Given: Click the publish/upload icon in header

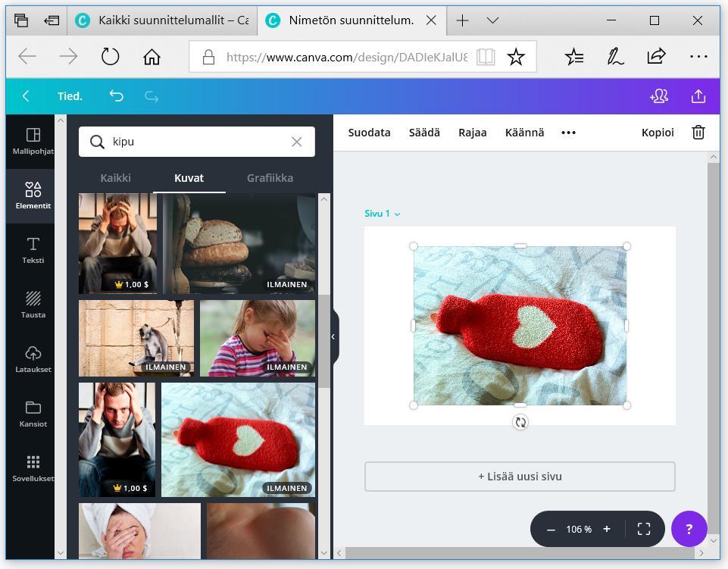Looking at the screenshot, I should [x=698, y=96].
